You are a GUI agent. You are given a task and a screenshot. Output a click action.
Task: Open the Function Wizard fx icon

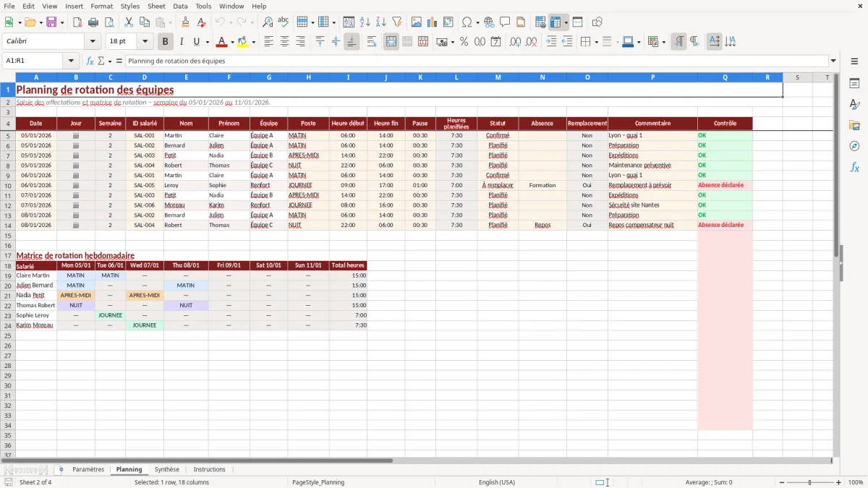90,61
